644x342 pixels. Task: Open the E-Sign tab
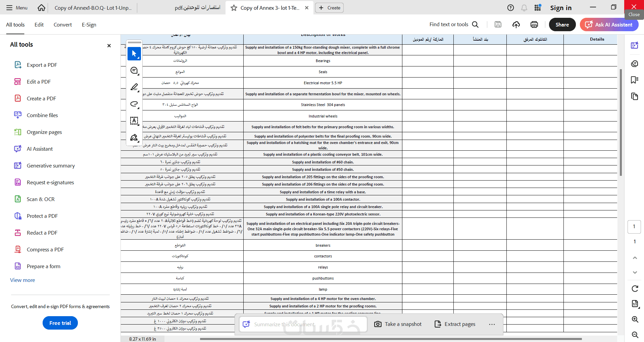point(89,25)
